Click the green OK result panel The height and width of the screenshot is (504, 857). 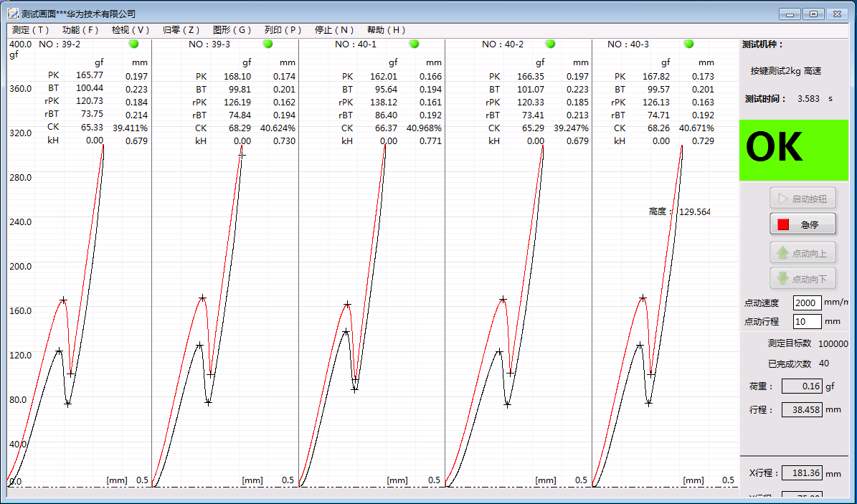click(793, 150)
